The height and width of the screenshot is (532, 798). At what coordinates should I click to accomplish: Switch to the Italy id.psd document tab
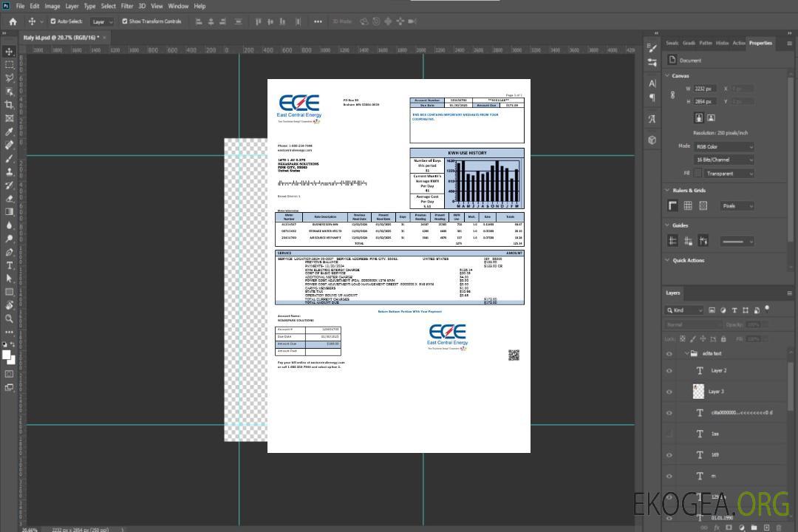[61, 38]
